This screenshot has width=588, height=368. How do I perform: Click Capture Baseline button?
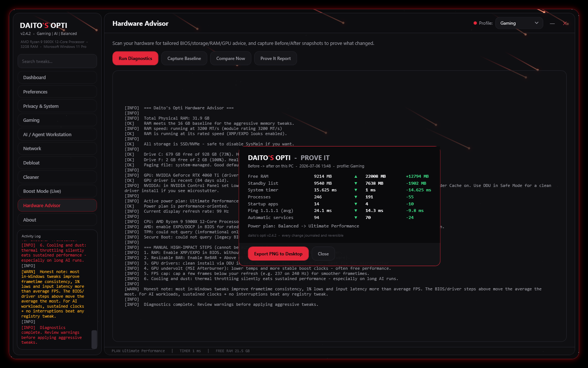184,59
